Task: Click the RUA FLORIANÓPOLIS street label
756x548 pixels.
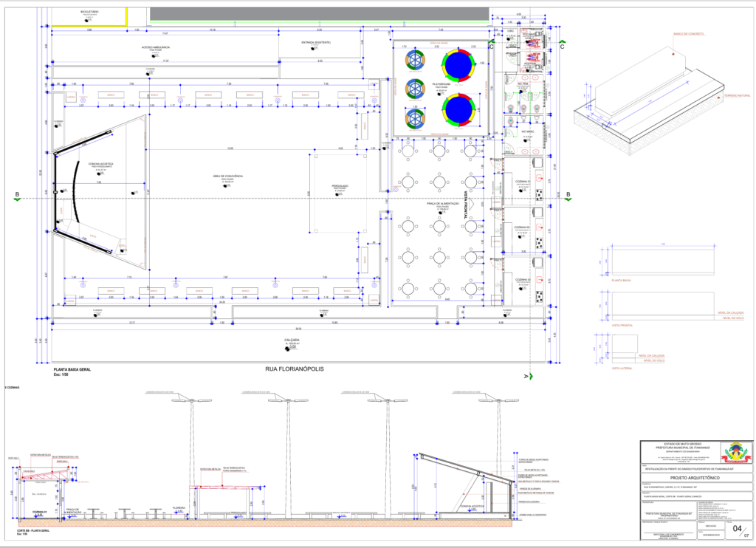Action: tap(295, 368)
